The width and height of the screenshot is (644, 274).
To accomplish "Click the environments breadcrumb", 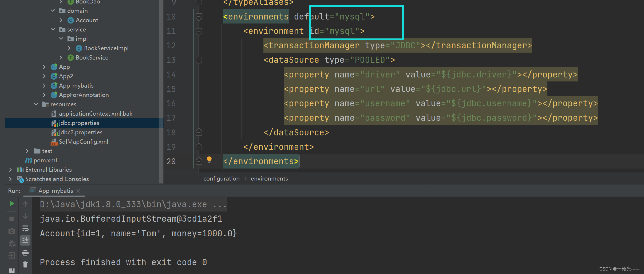I will coord(269,178).
